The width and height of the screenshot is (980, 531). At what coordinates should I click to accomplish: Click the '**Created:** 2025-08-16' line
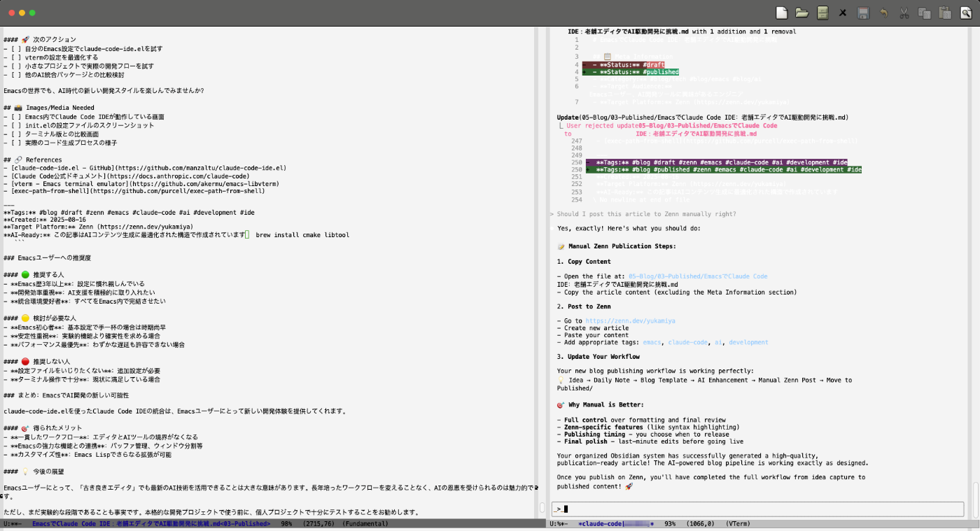(x=45, y=219)
